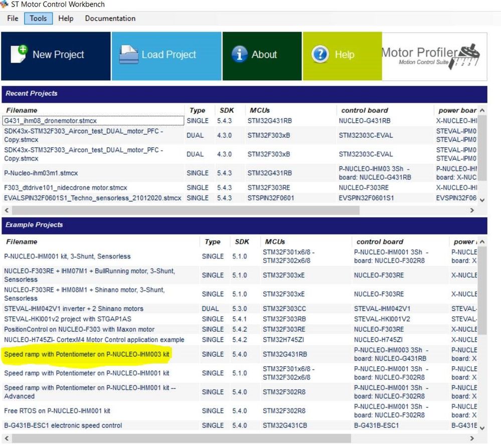Click SDK column header in Recent Projects
Screen dimensions: 501x448
tap(227, 110)
